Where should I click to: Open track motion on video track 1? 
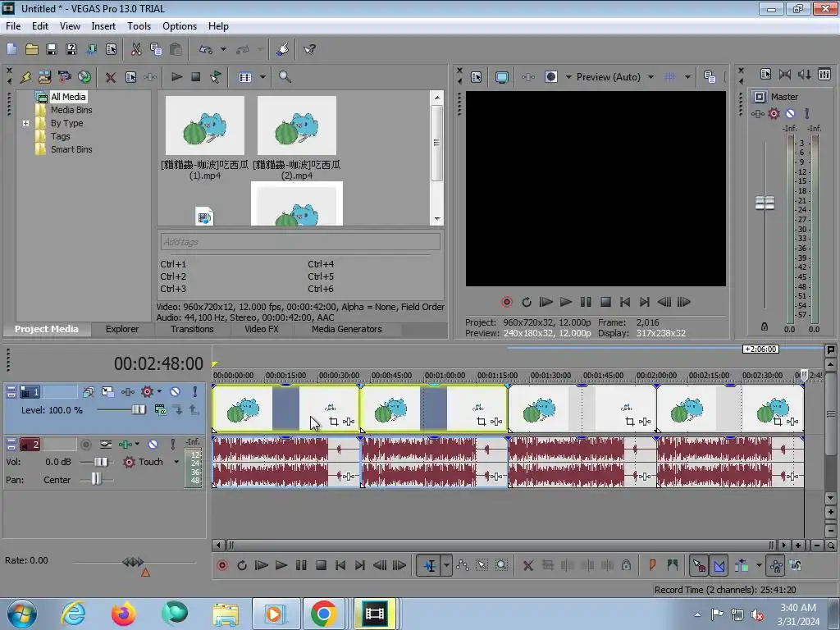pyautogui.click(x=107, y=392)
